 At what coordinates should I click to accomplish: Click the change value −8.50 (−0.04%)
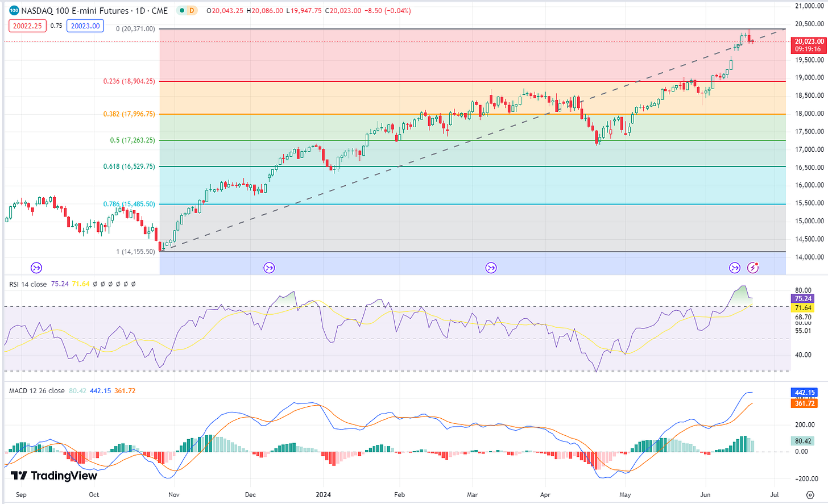pos(388,11)
